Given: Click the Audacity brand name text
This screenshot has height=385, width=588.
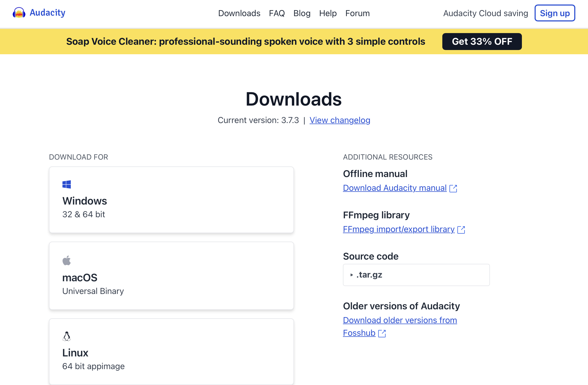Looking at the screenshot, I should 47,12.
